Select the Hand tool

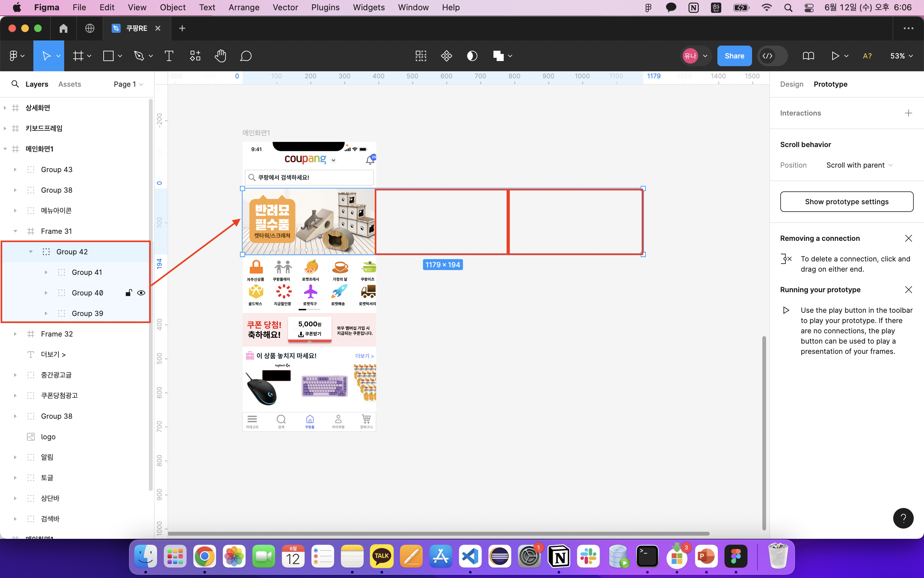[220, 56]
